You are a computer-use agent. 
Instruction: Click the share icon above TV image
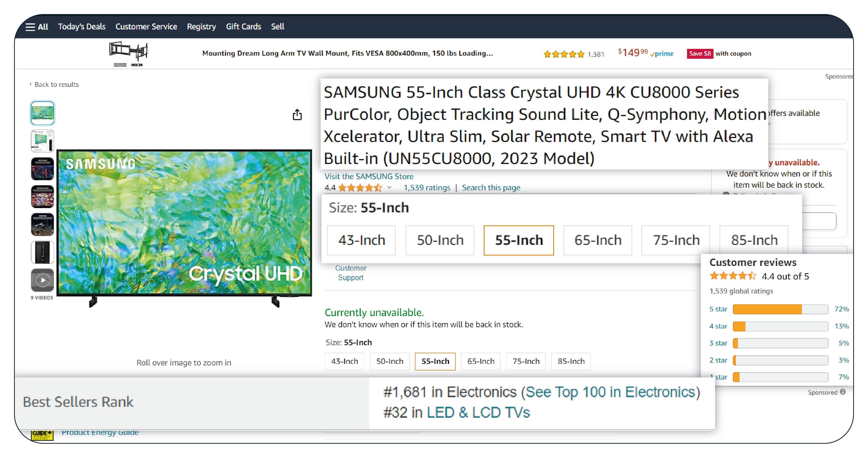click(297, 115)
